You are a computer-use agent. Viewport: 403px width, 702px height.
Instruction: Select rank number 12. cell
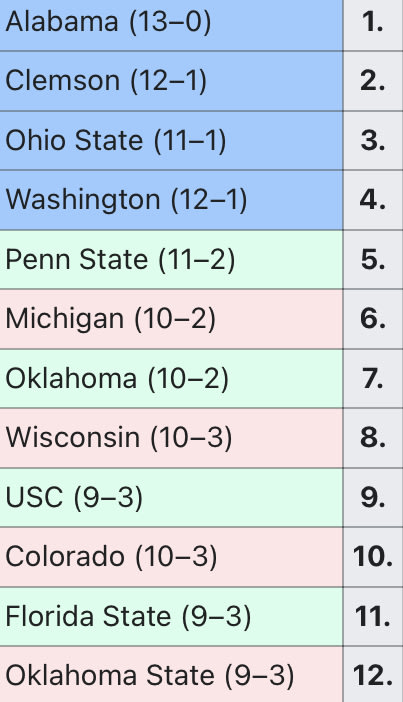373,674
